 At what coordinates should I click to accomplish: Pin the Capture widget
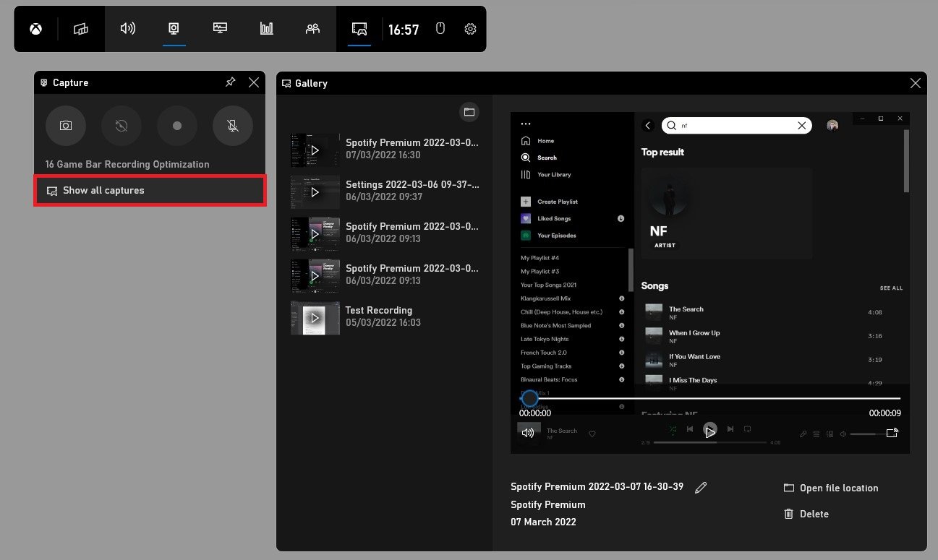coord(231,82)
